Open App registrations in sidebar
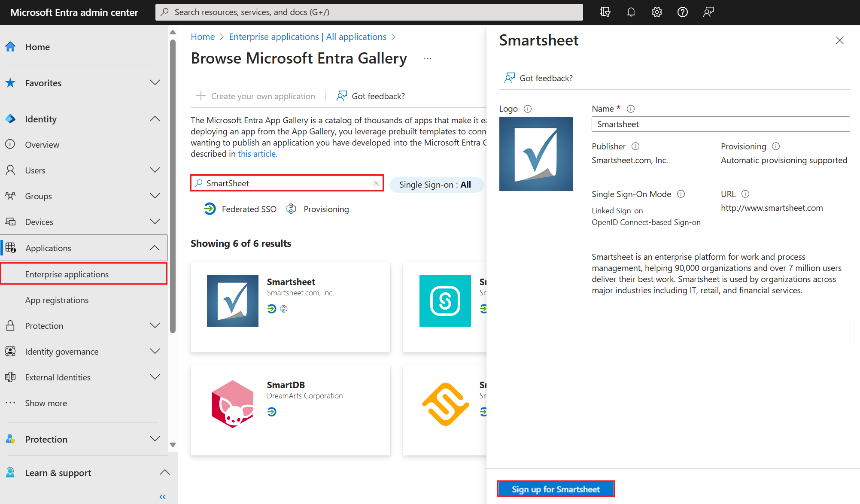Viewport: 860px width, 504px height. [x=57, y=300]
